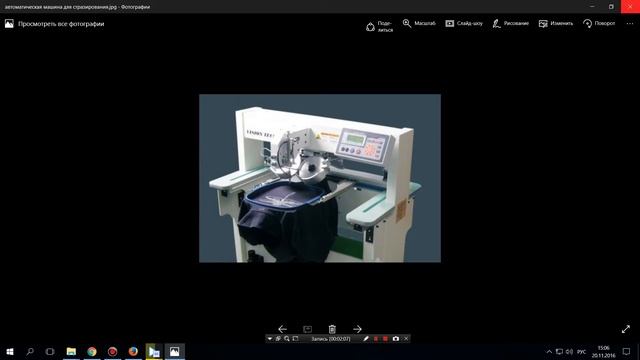640x360 pixels.
Task: Open Firefox from the taskbar
Action: [133, 351]
